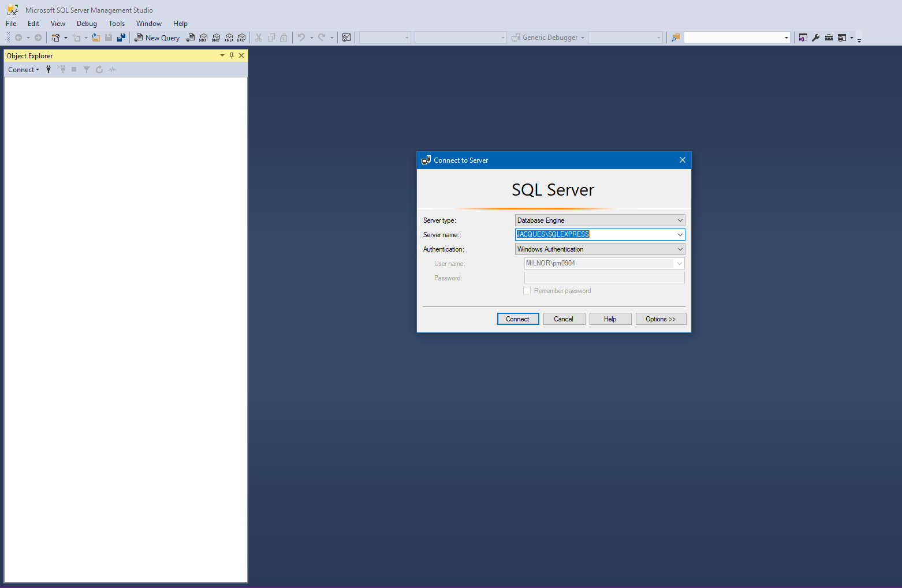The width and height of the screenshot is (902, 588).
Task: Click the wrench Properties icon
Action: [816, 38]
